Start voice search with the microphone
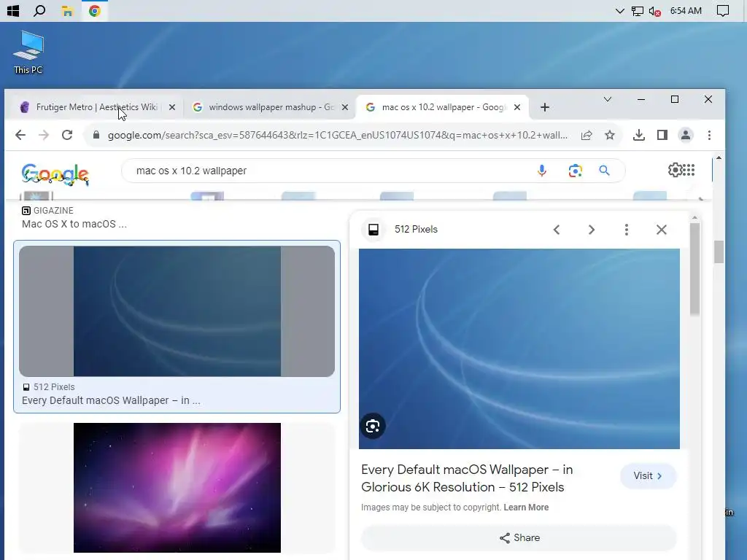Image resolution: width=747 pixels, height=560 pixels. coord(542,171)
